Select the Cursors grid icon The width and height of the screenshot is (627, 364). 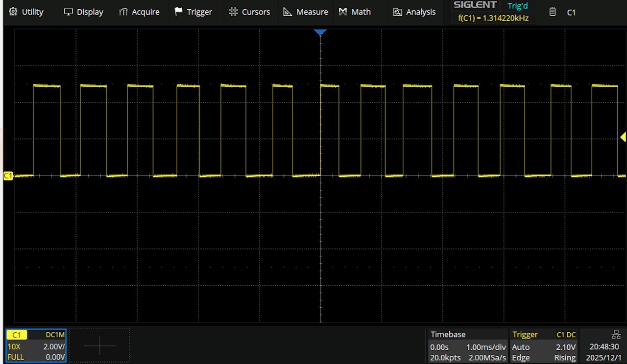pyautogui.click(x=234, y=12)
